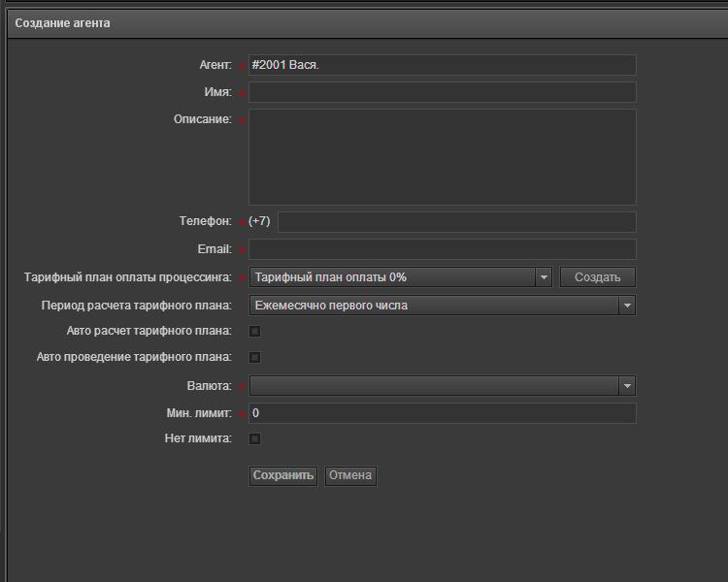Image resolution: width=728 pixels, height=582 pixels.
Task: Focus the Имя text input
Action: (x=442, y=92)
